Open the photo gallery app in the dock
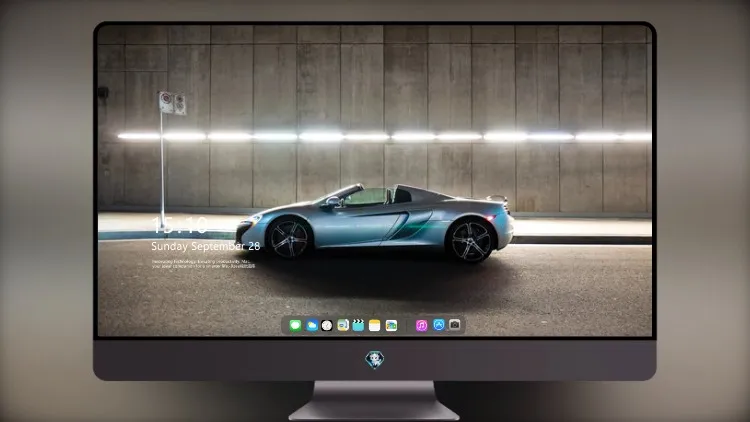750x422 pixels. [x=391, y=326]
